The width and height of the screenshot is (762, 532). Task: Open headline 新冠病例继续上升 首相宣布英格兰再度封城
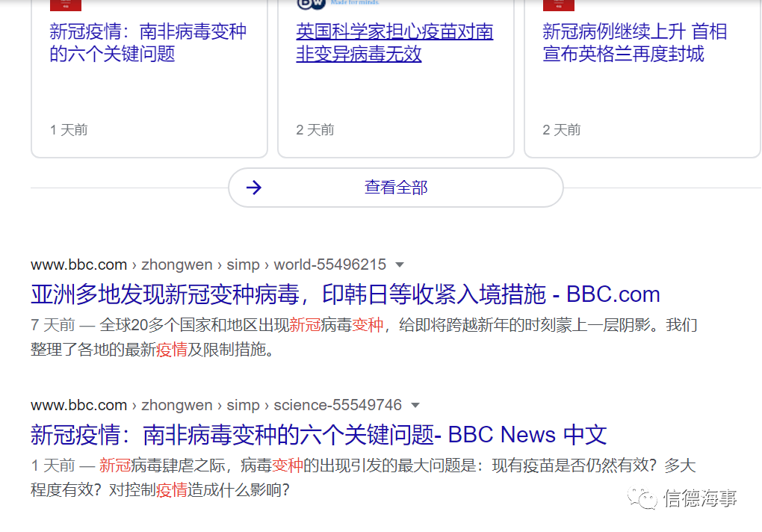[x=634, y=43]
